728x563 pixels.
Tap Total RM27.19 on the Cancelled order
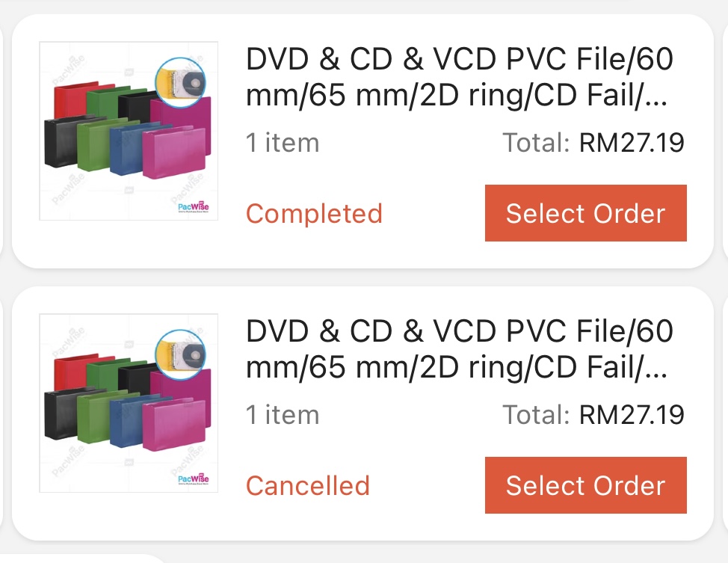[x=593, y=415]
